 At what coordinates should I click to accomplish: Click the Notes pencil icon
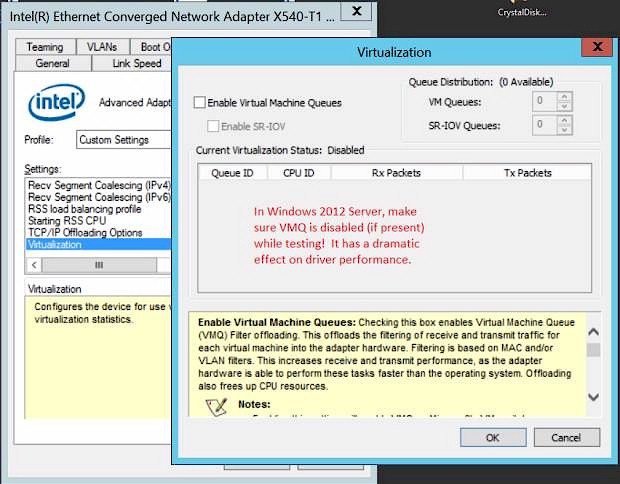(x=216, y=406)
